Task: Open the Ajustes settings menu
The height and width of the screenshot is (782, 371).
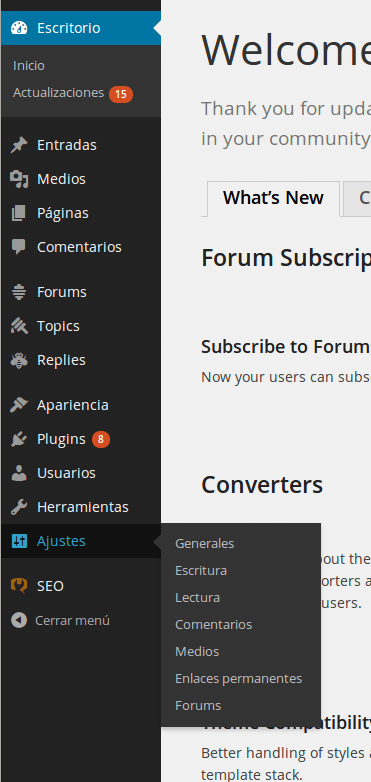Action: 81,541
